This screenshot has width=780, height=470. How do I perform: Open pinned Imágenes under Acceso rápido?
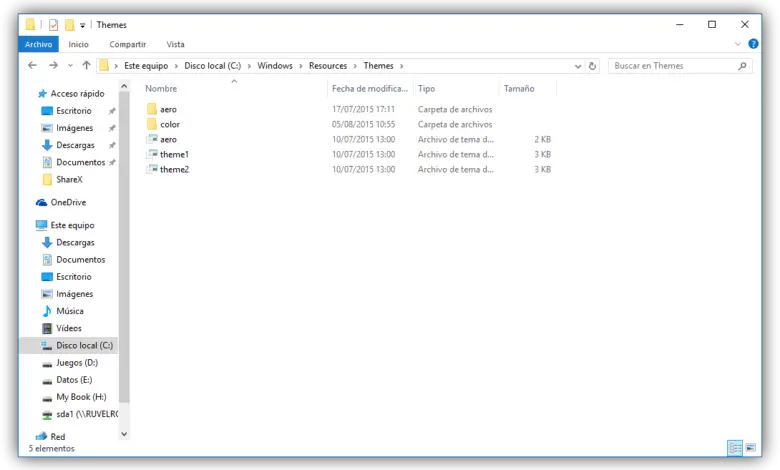click(x=74, y=128)
